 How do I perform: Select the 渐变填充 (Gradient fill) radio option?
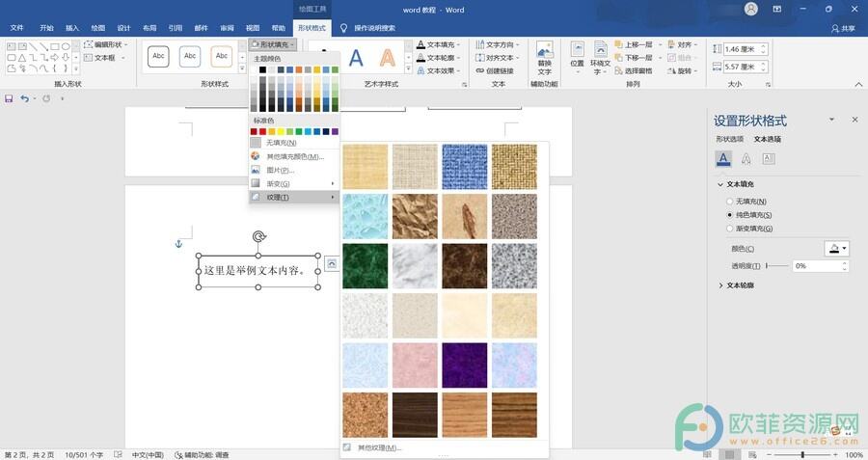pyautogui.click(x=729, y=229)
